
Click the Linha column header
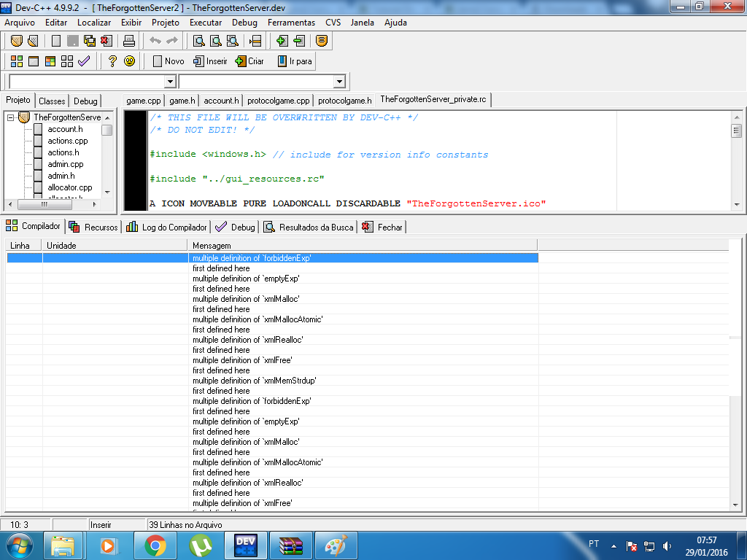pos(24,246)
